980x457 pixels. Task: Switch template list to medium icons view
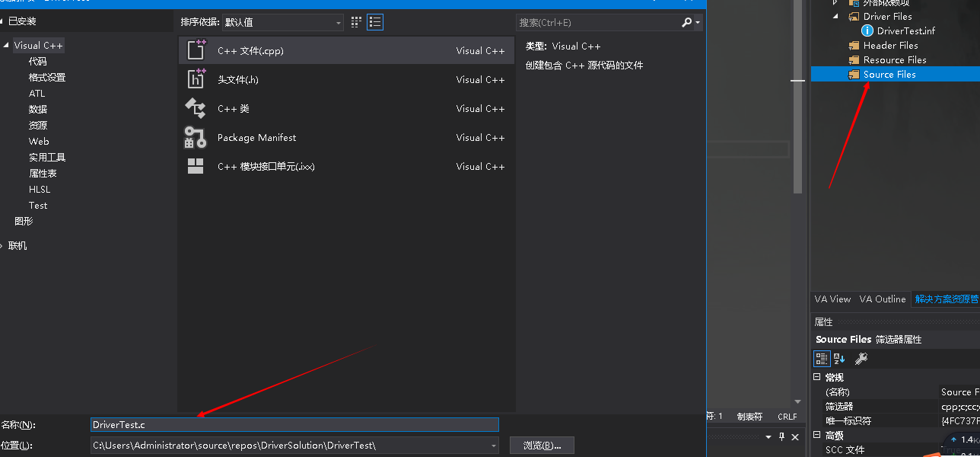356,23
